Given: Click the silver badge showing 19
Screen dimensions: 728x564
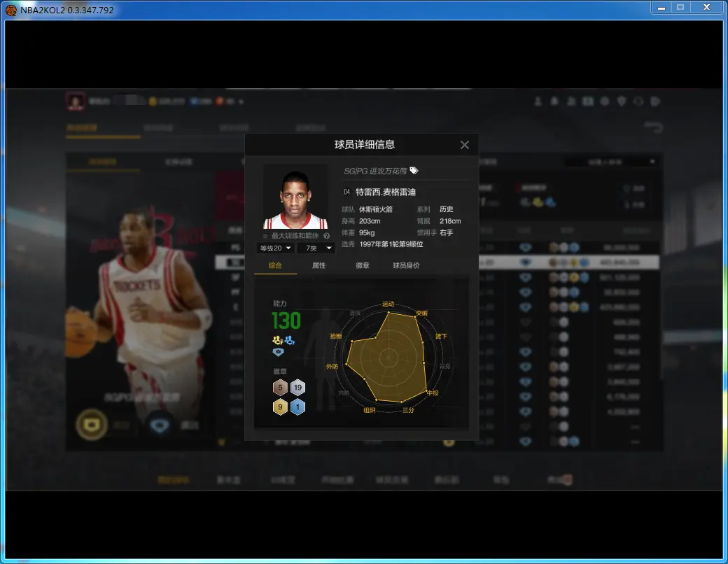Looking at the screenshot, I should 297,388.
